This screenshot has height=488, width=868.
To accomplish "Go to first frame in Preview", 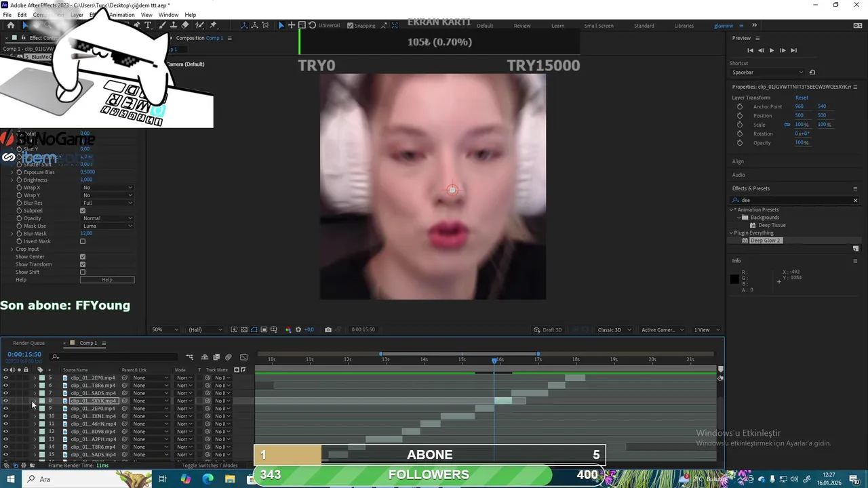I will [750, 50].
